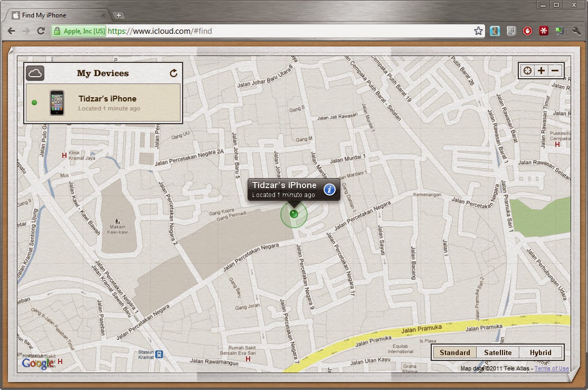The width and height of the screenshot is (588, 390).
Task: Switch map to Hybrid view
Action: coord(540,352)
